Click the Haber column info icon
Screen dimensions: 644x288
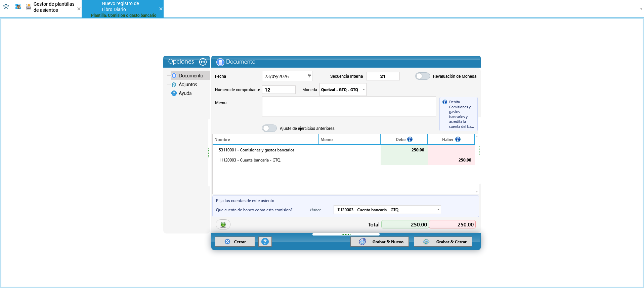(458, 139)
